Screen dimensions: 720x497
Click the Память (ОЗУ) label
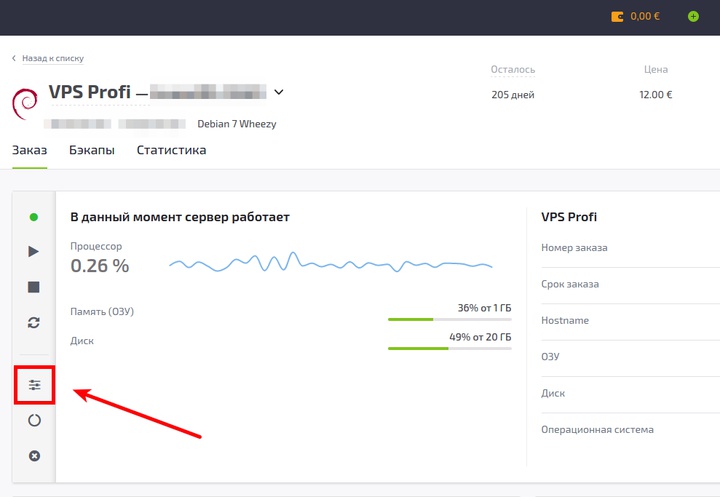click(102, 311)
